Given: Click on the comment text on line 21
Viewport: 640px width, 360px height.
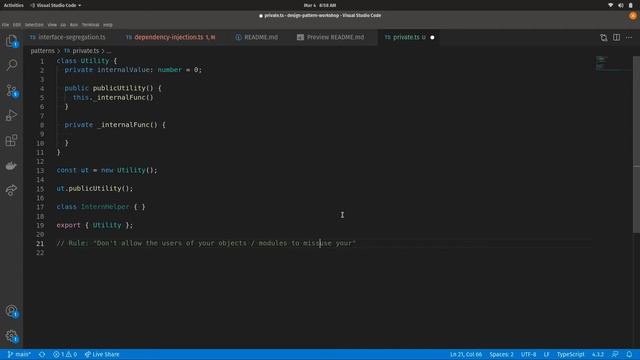Looking at the screenshot, I should click(x=206, y=243).
